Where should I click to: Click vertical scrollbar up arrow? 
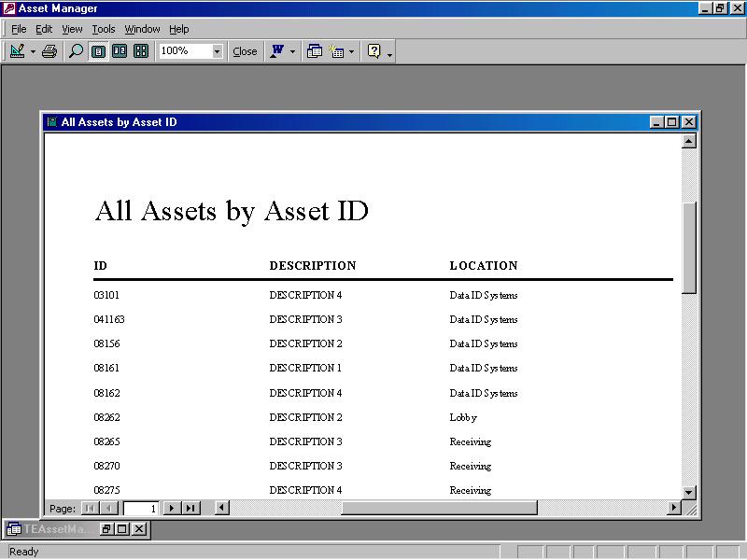[689, 141]
